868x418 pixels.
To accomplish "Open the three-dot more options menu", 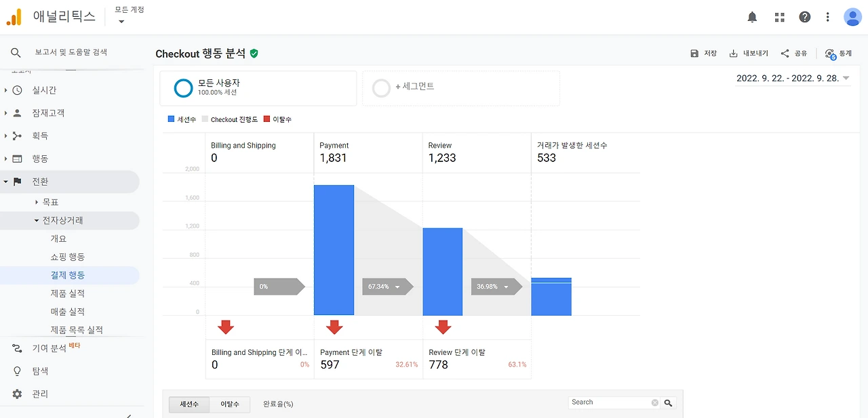I will pyautogui.click(x=828, y=17).
